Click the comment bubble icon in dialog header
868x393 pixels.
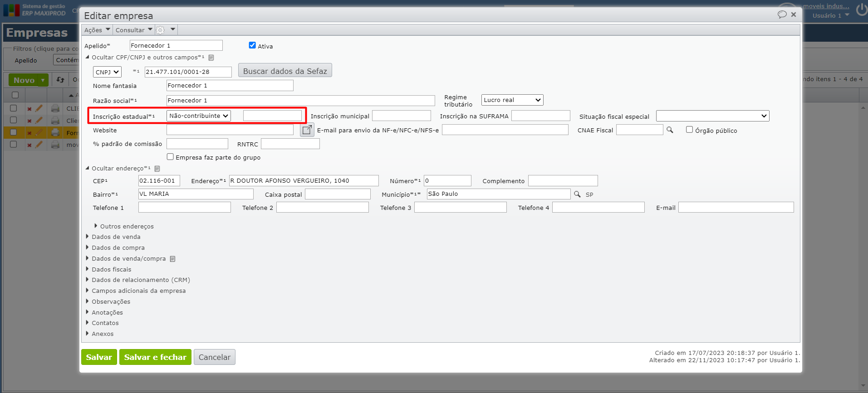[x=782, y=15]
